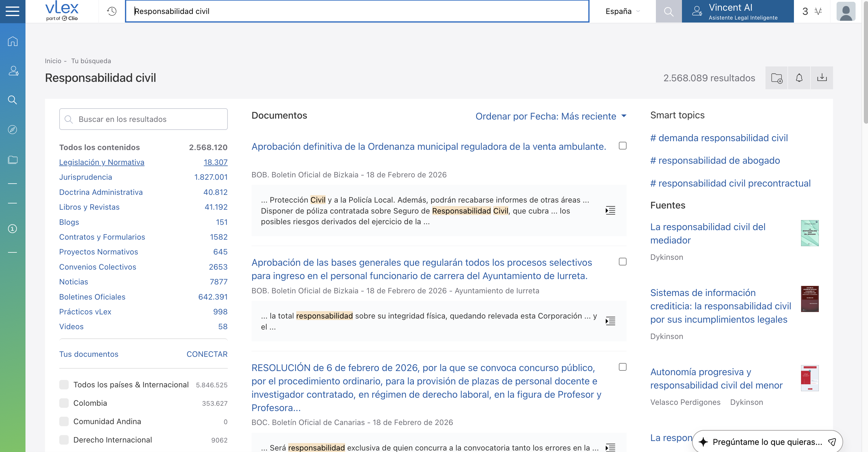Select Boletines Oficiales content filter

[x=92, y=297]
